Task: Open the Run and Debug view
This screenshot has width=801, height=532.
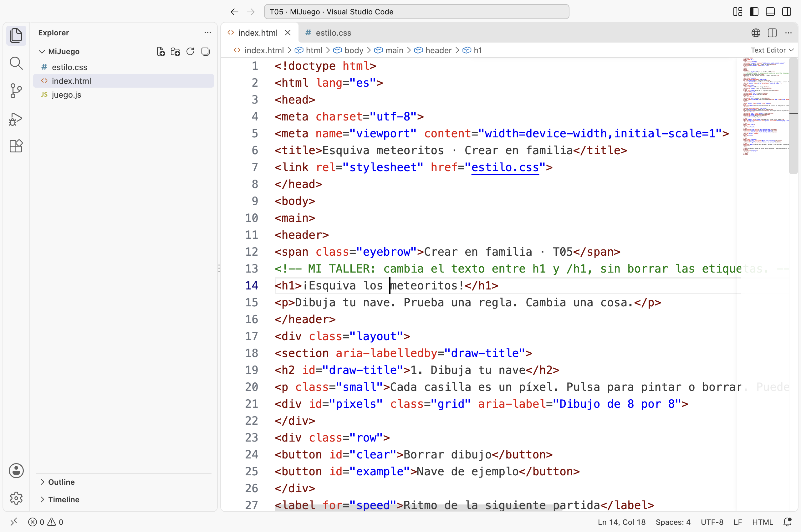Action: click(16, 119)
